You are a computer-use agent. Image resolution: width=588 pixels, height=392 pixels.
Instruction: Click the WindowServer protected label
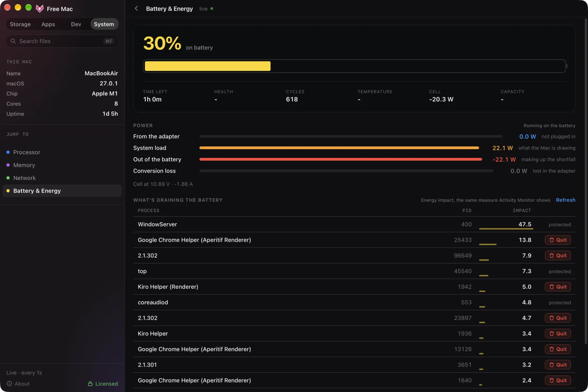tap(560, 225)
